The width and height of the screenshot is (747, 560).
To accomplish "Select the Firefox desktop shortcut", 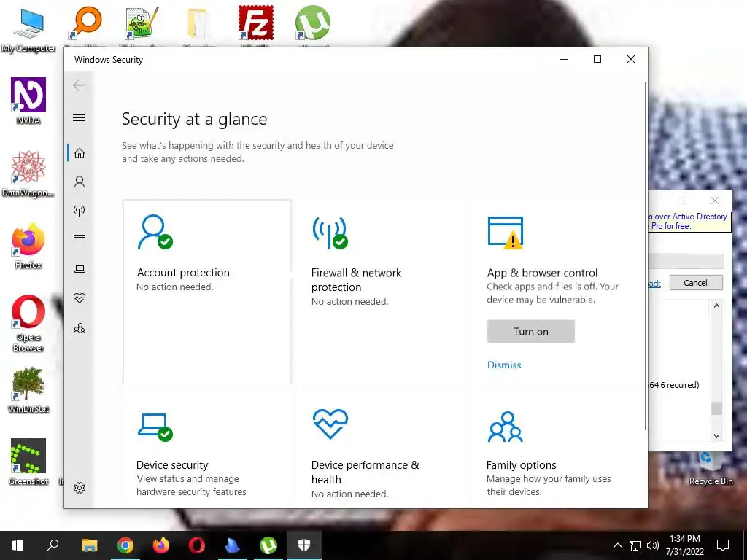I will tap(28, 246).
